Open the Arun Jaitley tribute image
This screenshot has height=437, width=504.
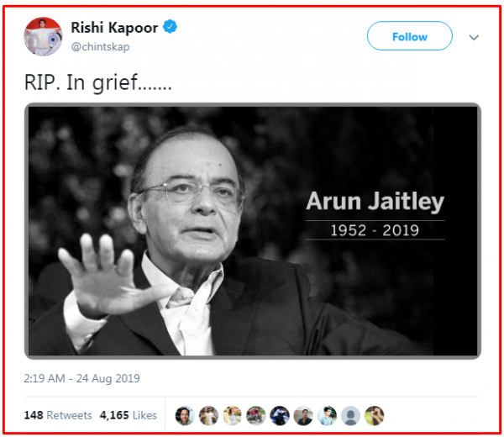pyautogui.click(x=253, y=231)
